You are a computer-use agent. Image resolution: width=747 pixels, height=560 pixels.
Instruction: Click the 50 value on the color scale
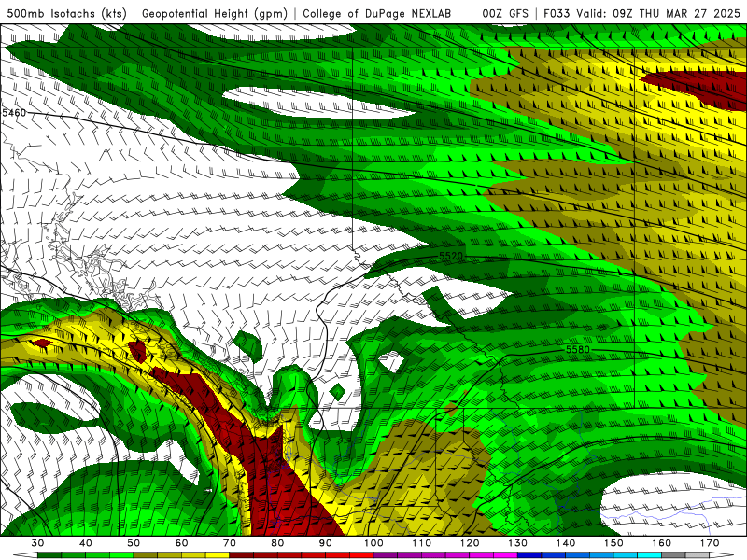point(134,543)
